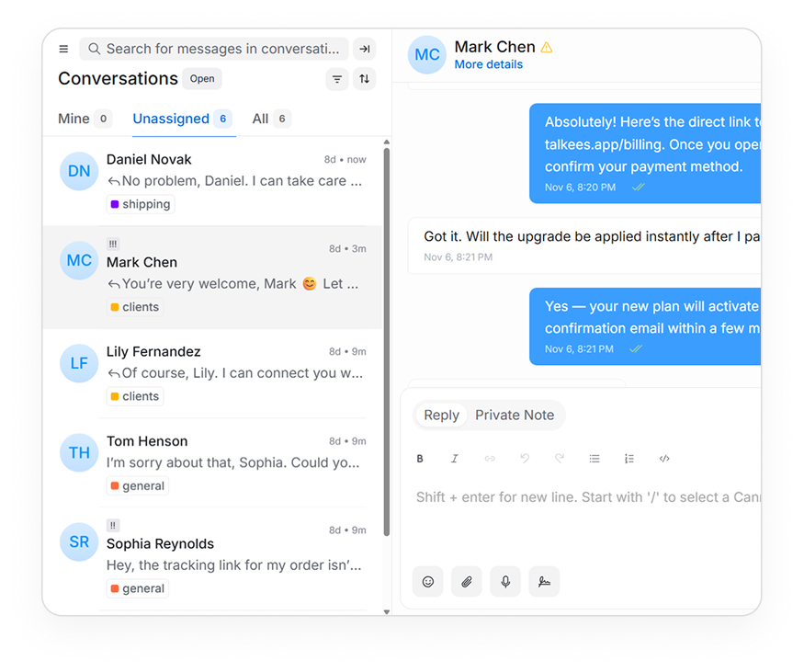Open the hamburger menu beside the search bar
804x672 pixels.
tap(62, 49)
